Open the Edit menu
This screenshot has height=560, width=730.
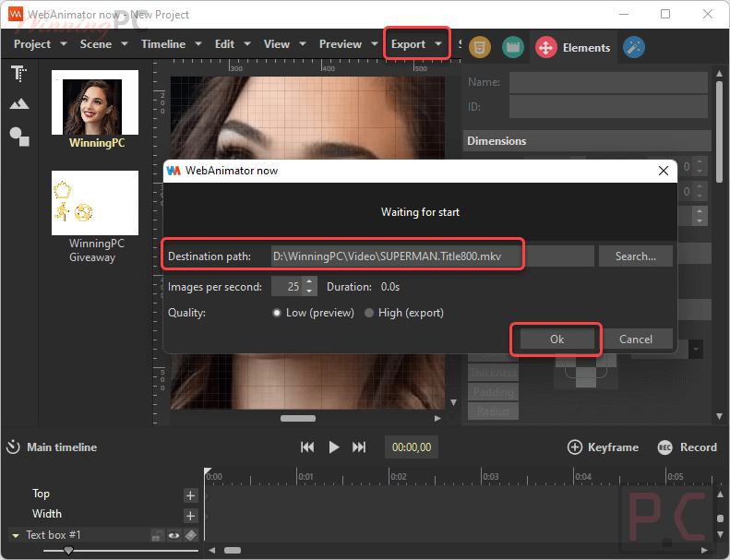[224, 44]
